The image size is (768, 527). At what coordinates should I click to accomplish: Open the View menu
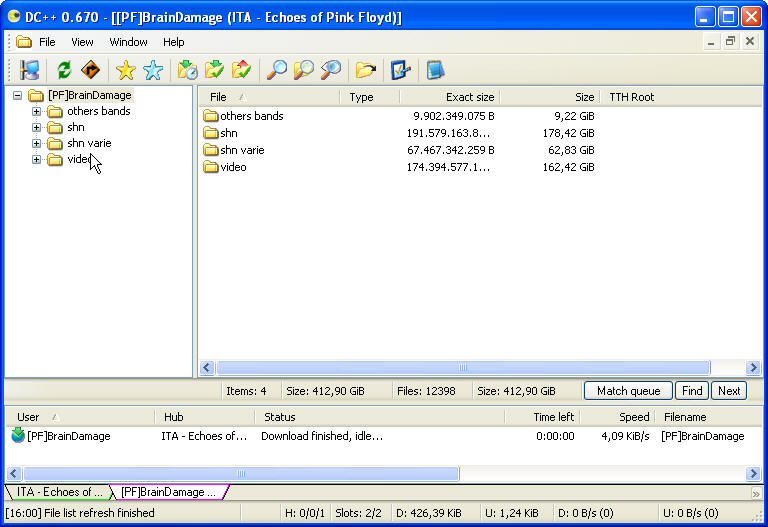pos(82,42)
